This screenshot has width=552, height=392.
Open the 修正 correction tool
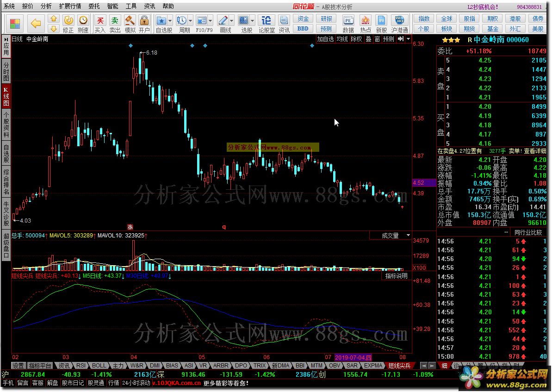coord(68,24)
